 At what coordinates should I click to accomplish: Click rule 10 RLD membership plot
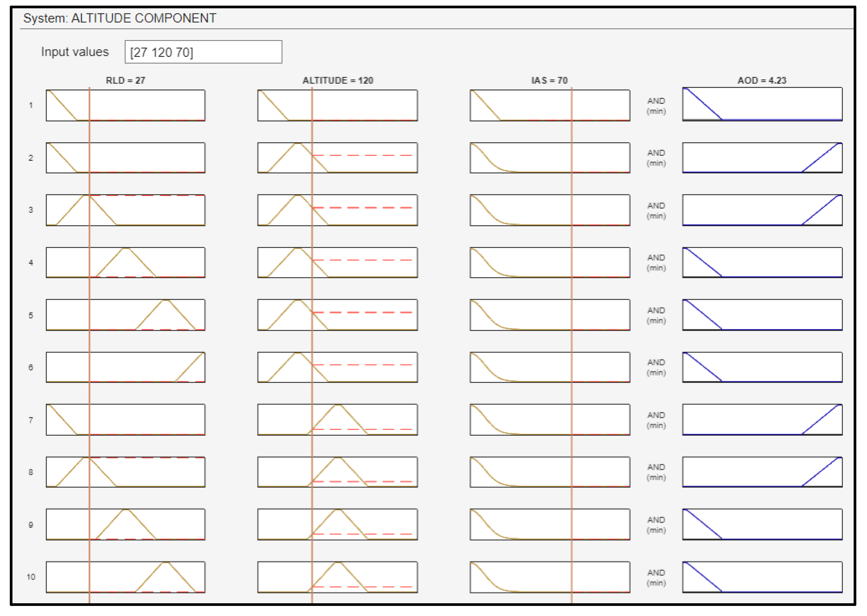pos(125,577)
